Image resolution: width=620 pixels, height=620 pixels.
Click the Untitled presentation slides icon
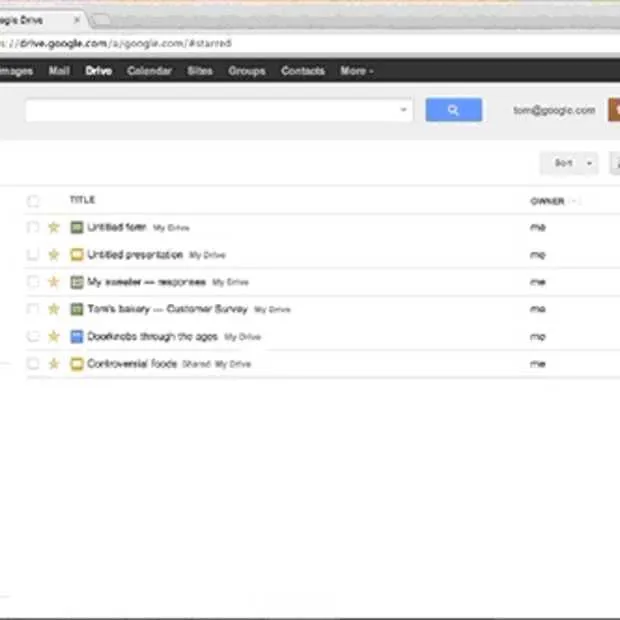[x=77, y=254]
